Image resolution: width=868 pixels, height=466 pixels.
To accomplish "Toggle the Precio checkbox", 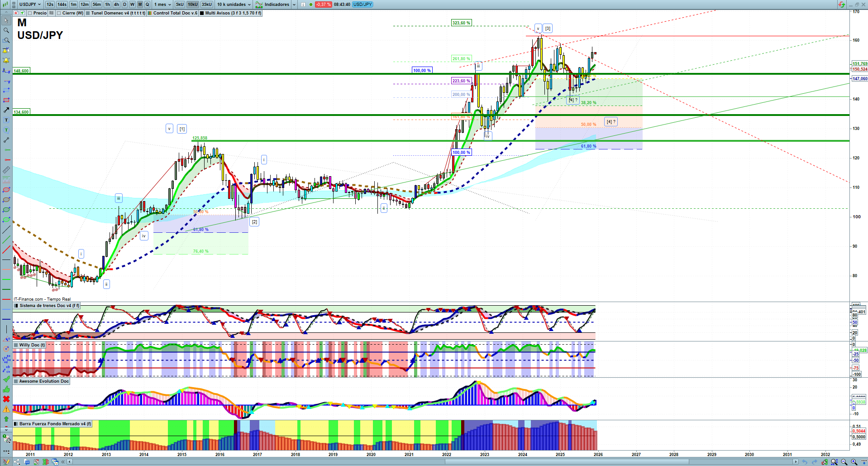I will pos(30,13).
